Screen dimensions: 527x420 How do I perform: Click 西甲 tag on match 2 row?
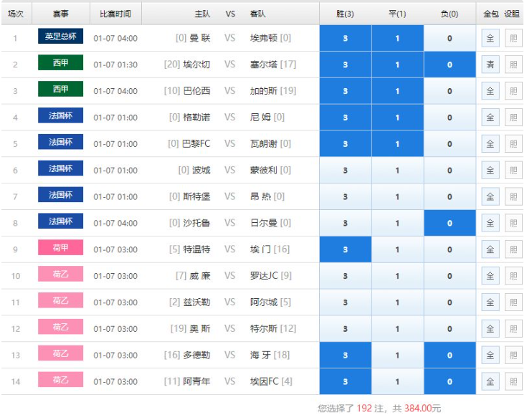(x=60, y=62)
